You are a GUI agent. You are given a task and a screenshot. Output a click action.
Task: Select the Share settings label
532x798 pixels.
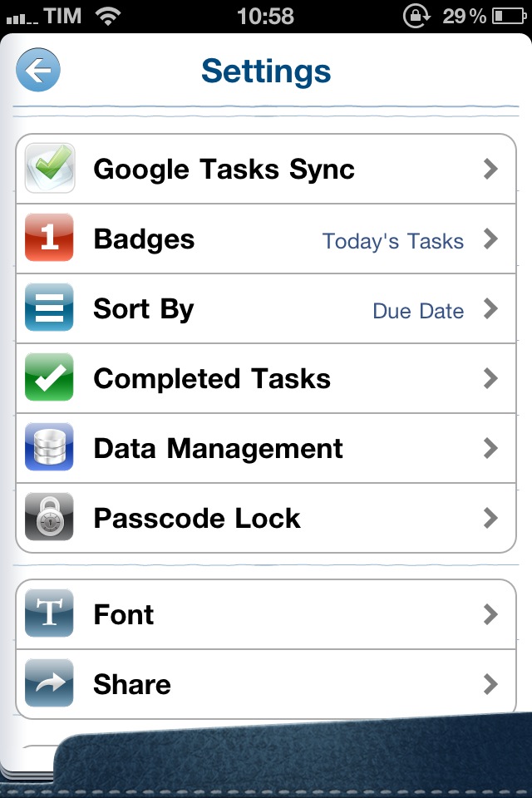coord(132,684)
